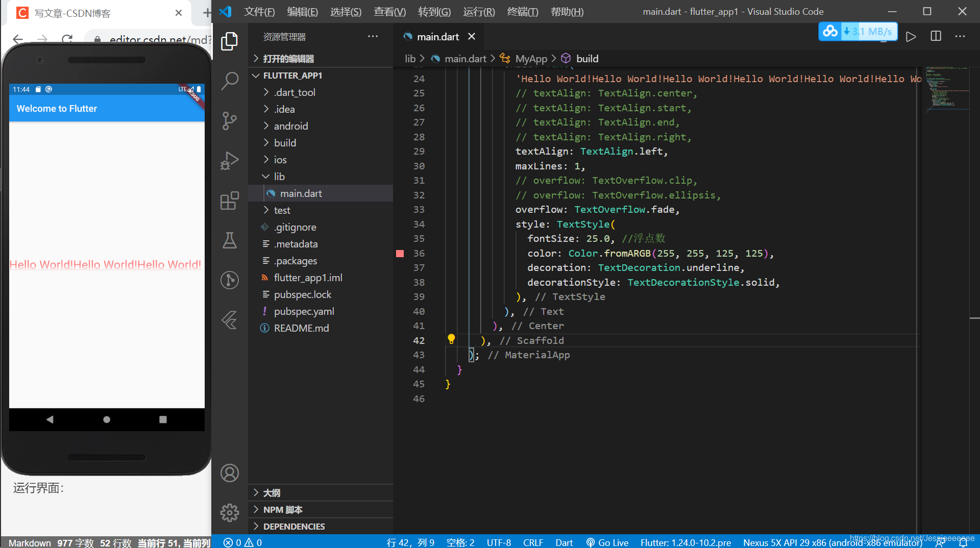Click the UTF-8 encoding indicator
Screen dimensions: 980x548
499,542
